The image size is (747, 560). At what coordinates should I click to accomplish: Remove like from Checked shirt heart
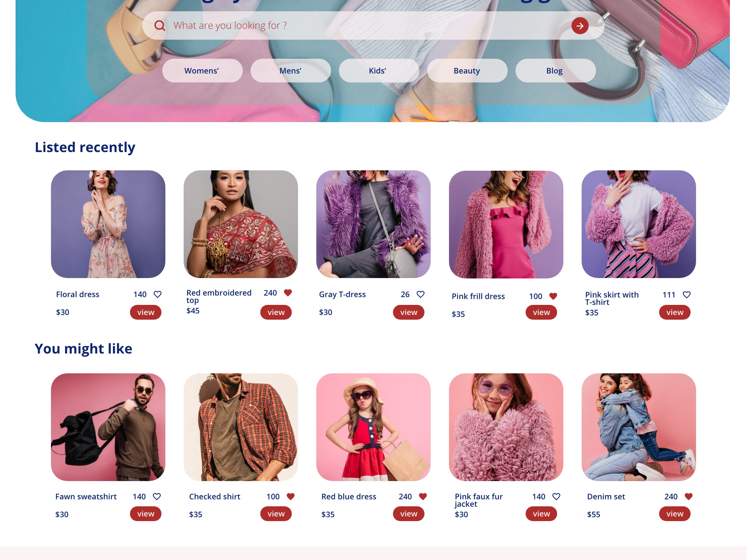[291, 497]
